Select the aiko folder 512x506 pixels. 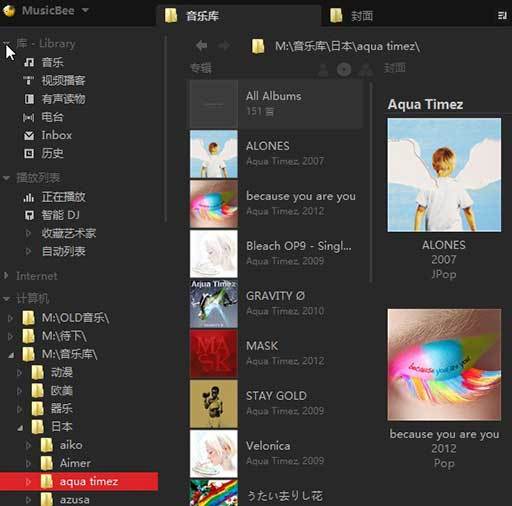click(71, 445)
